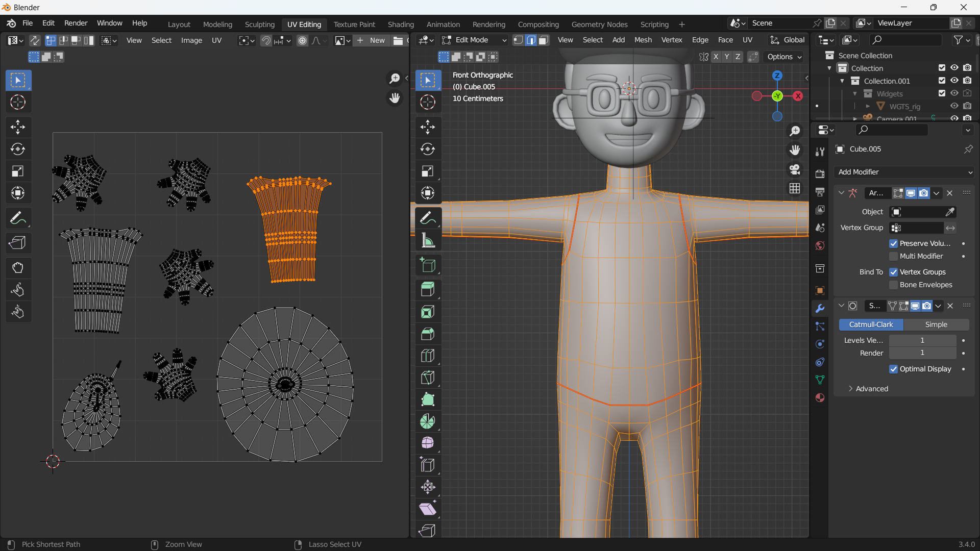Image resolution: width=980 pixels, height=551 pixels.
Task: Select the Measure tool in viewport
Action: (x=428, y=240)
